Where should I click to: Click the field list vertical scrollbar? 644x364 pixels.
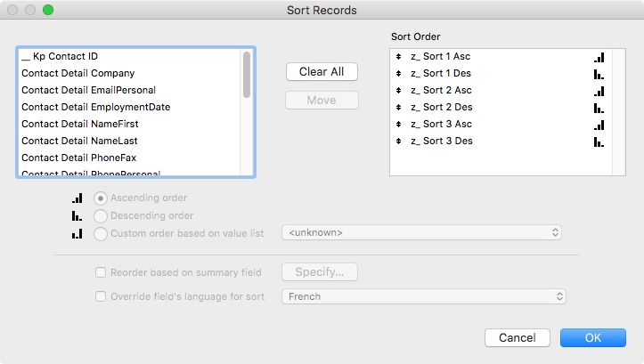click(247, 75)
